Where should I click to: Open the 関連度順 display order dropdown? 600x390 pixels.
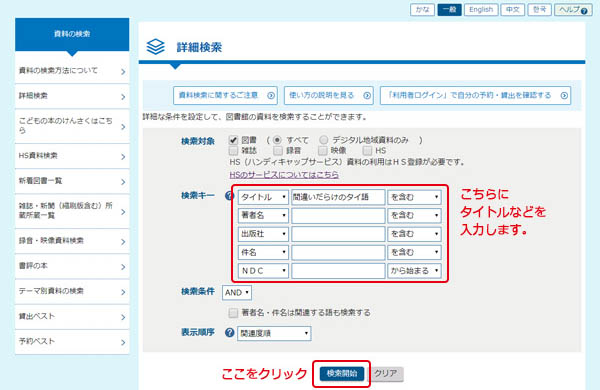tap(274, 333)
